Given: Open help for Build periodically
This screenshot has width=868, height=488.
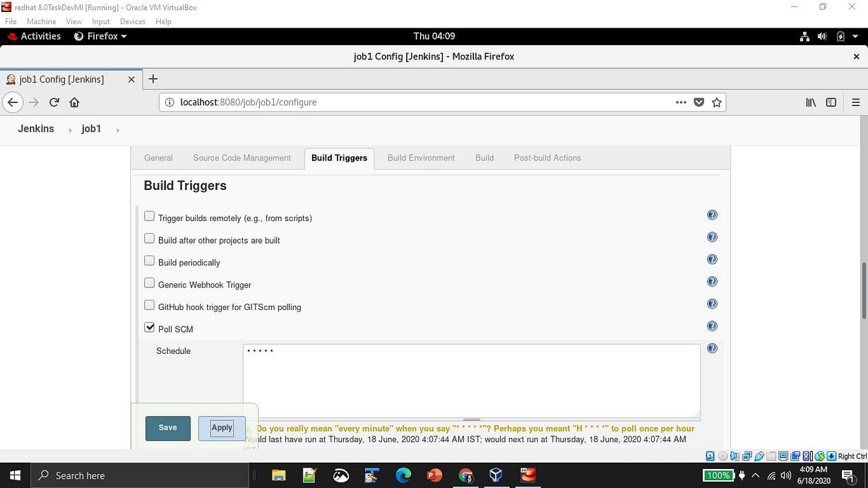Looking at the screenshot, I should pyautogui.click(x=712, y=259).
